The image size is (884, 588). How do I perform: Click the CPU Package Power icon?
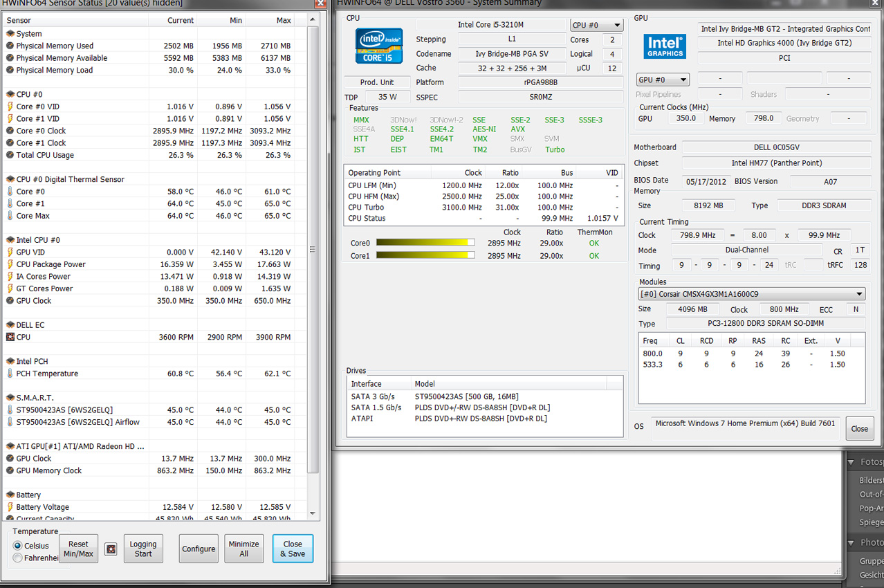pos(10,264)
